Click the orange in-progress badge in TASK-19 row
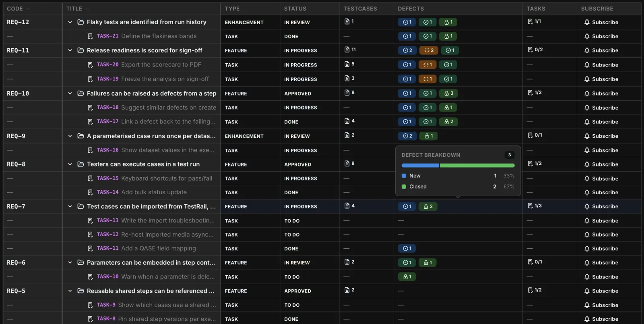The width and height of the screenshot is (644, 324). click(427, 79)
